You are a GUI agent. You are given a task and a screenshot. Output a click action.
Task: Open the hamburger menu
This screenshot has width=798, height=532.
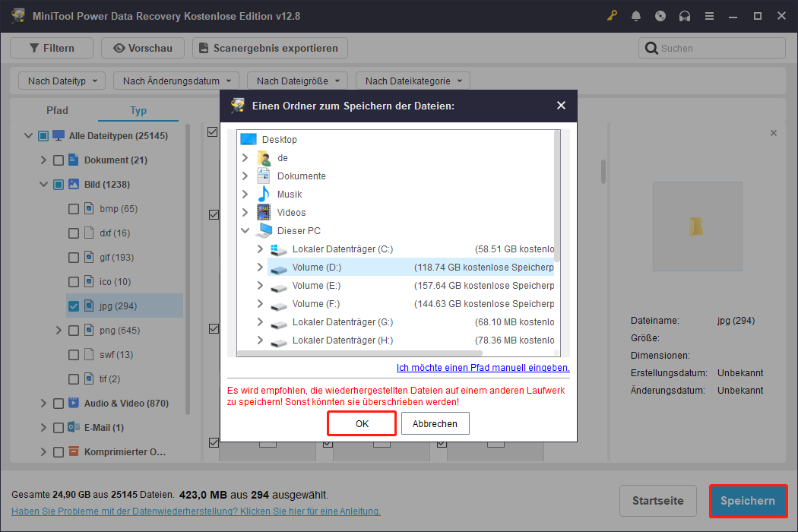coord(709,15)
